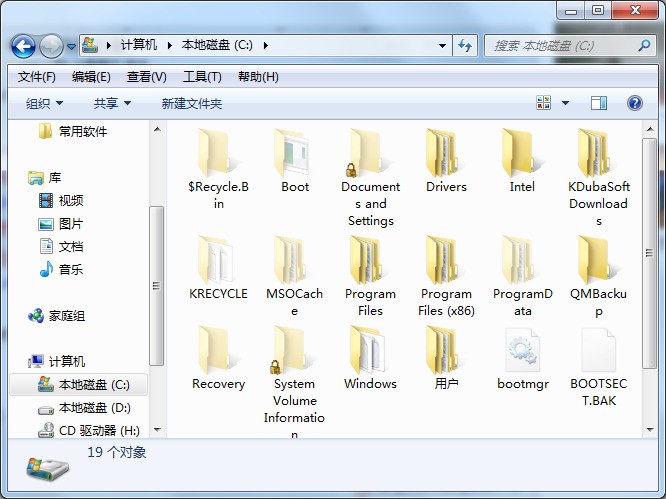Viewport: 666px width, 499px height.
Task: Select the bootmgr system file icon
Action: pyautogui.click(x=522, y=352)
